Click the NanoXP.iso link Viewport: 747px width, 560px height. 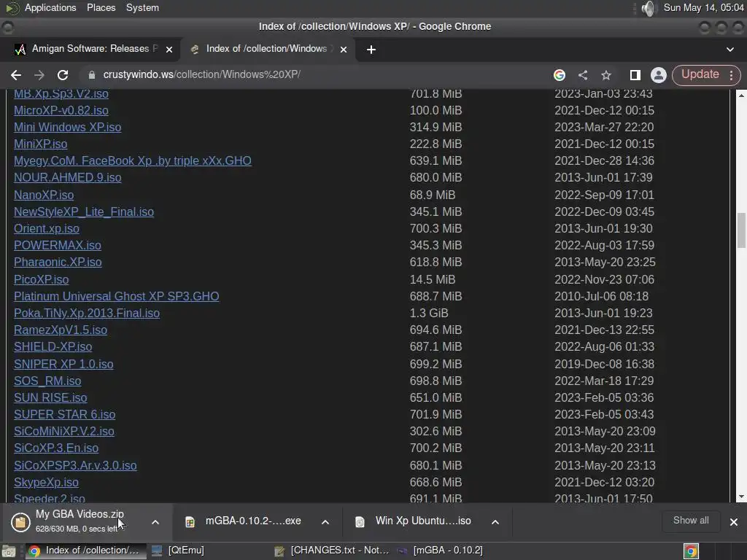click(x=44, y=195)
